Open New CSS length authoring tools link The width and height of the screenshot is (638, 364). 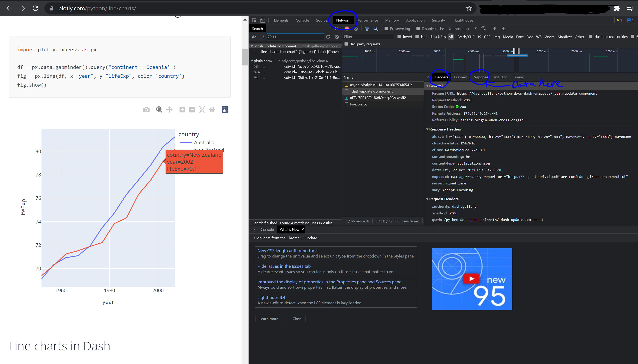288,251
